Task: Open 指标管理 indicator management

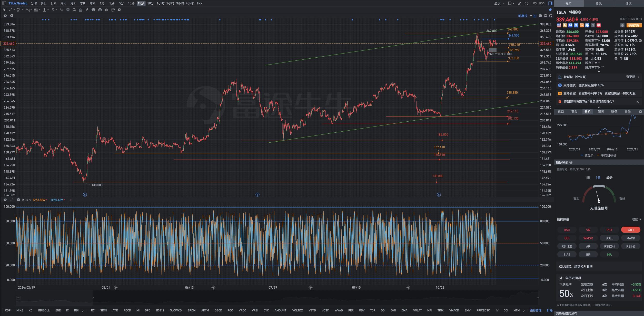Action: coord(536,310)
